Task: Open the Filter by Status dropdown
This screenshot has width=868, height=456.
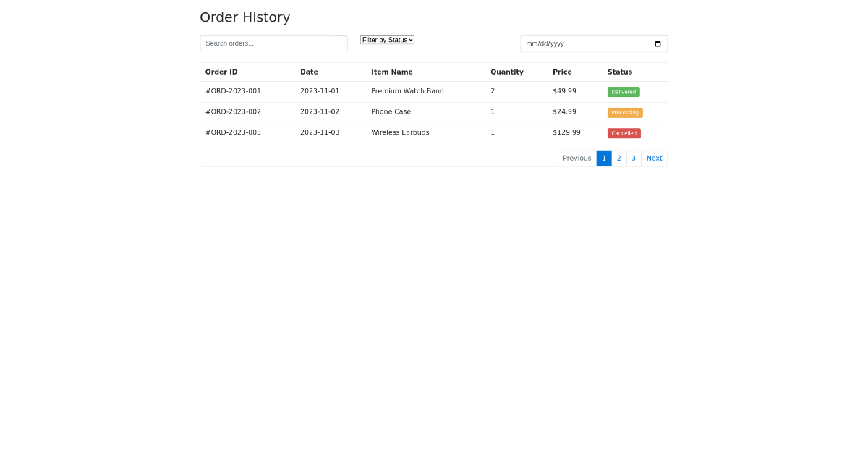Action: click(387, 40)
